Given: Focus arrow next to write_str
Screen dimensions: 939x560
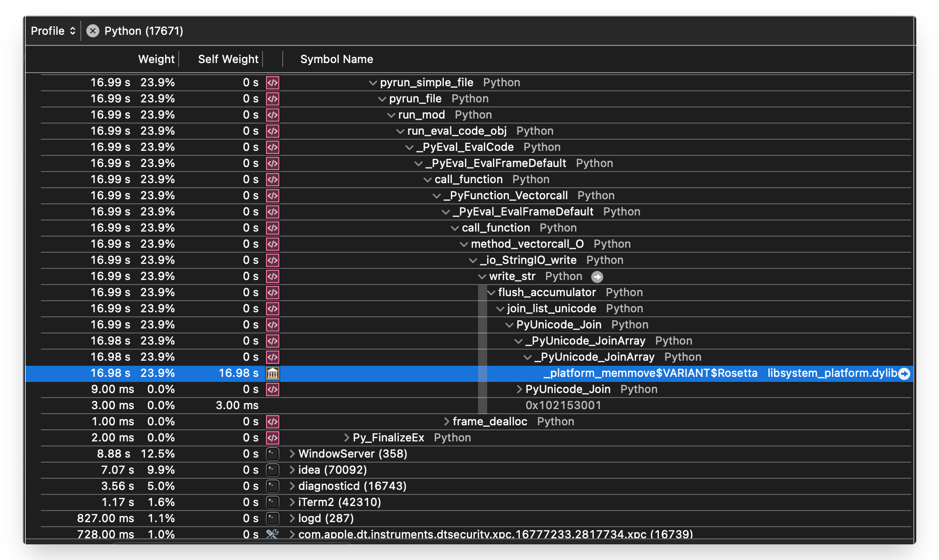Looking at the screenshot, I should 597,276.
